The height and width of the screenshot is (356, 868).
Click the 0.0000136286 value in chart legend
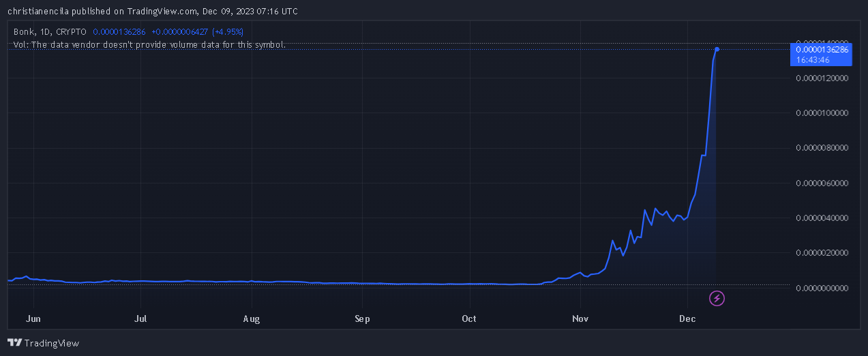click(x=119, y=31)
